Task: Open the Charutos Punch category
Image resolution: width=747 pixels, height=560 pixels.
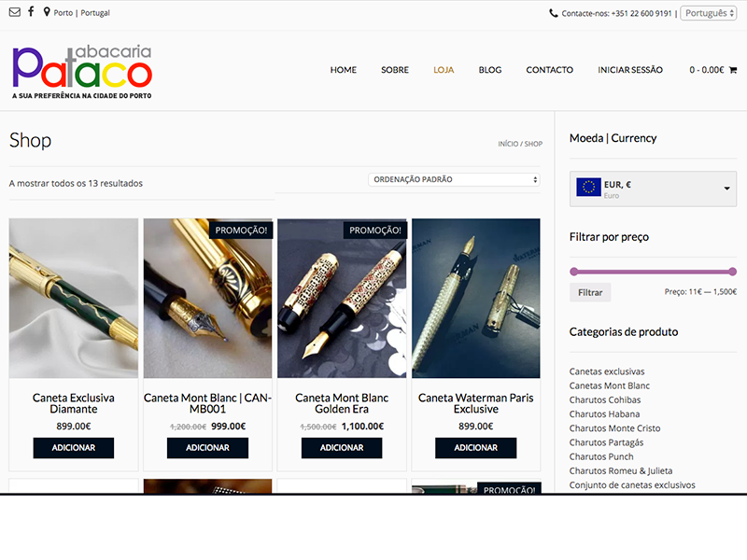Action: click(x=601, y=456)
